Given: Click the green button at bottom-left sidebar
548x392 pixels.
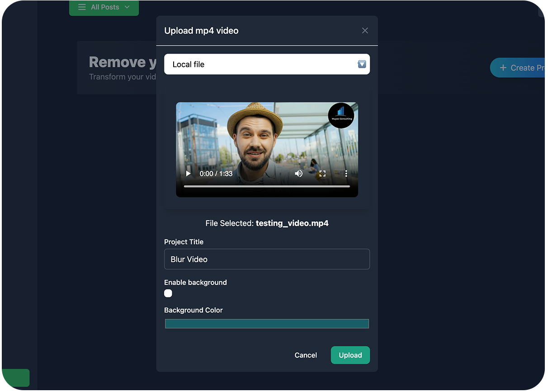Looking at the screenshot, I should pyautogui.click(x=15, y=378).
